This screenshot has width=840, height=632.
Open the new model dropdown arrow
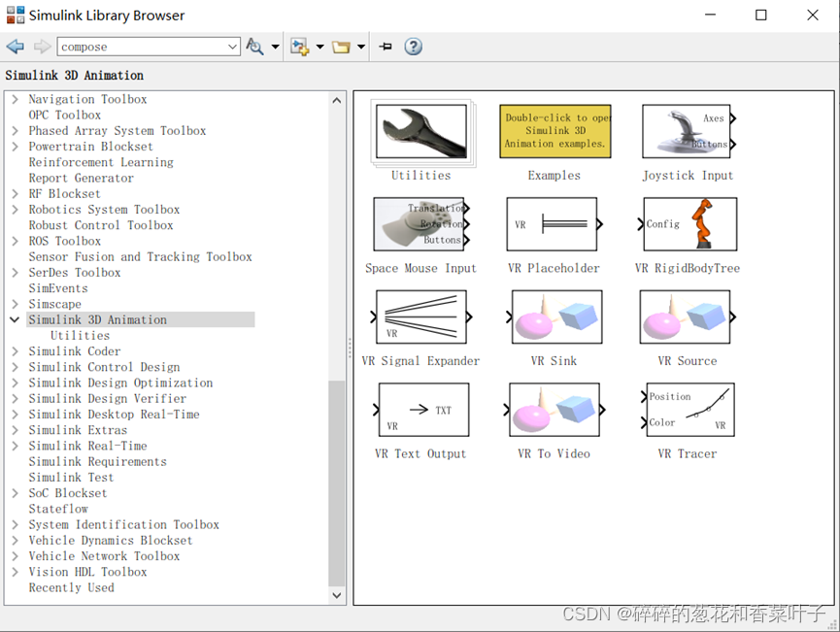point(319,48)
